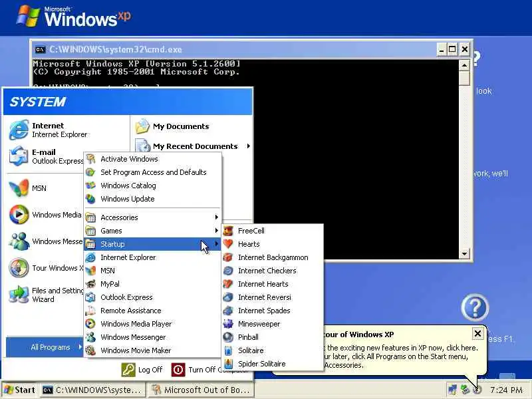Image resolution: width=532 pixels, height=399 pixels.
Task: Open All Programs arrow
Action: (x=80, y=347)
